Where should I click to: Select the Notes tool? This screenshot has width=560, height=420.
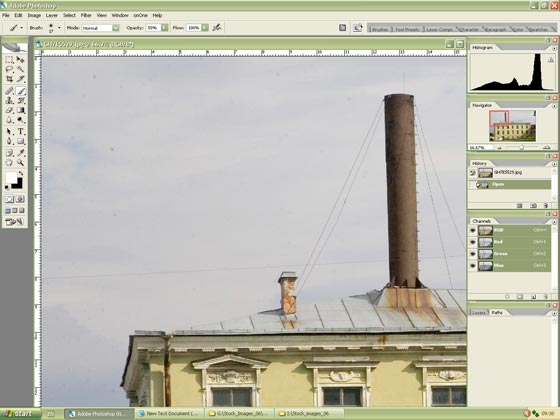[10, 153]
